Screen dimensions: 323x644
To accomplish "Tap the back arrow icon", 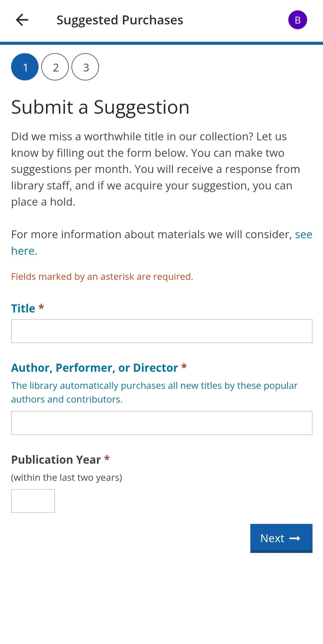I will 22,20.
